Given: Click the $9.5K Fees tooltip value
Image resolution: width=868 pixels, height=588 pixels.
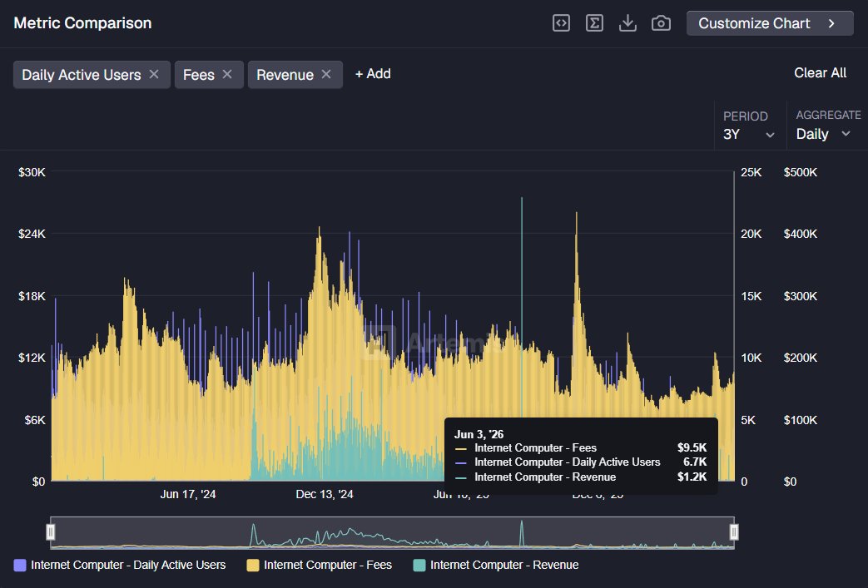Looking at the screenshot, I should coord(692,447).
